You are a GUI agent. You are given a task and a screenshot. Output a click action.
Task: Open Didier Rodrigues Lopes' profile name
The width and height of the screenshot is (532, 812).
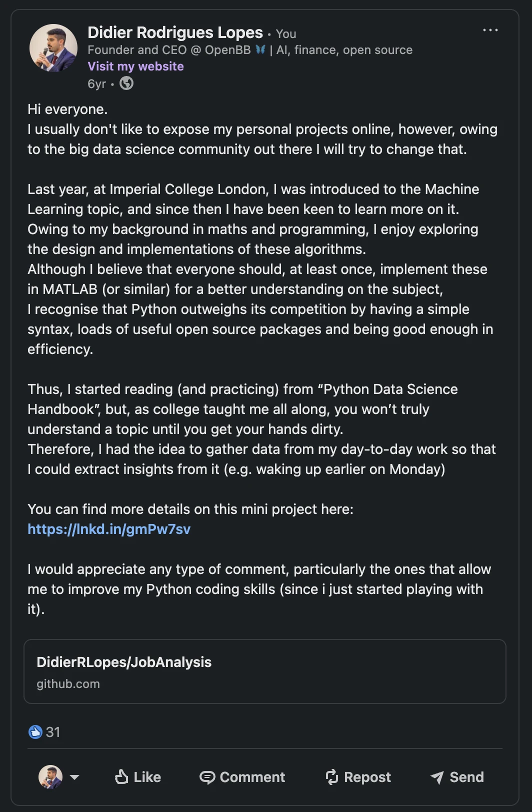pyautogui.click(x=175, y=32)
